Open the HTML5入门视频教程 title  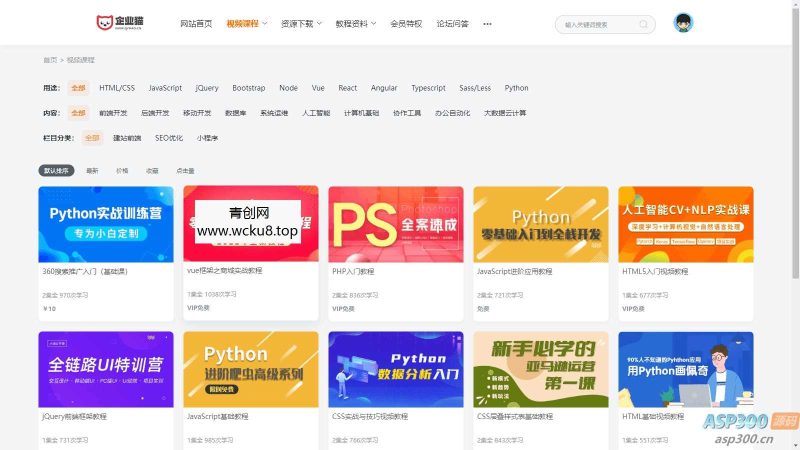(x=655, y=271)
